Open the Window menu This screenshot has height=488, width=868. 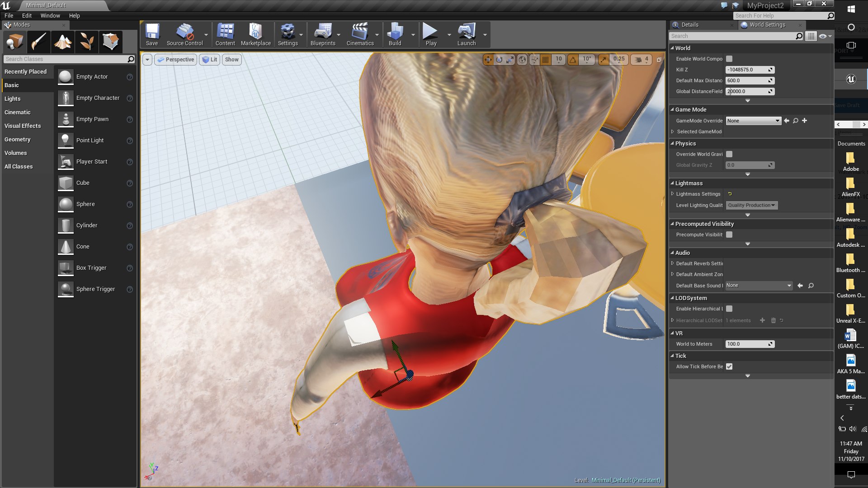click(50, 15)
